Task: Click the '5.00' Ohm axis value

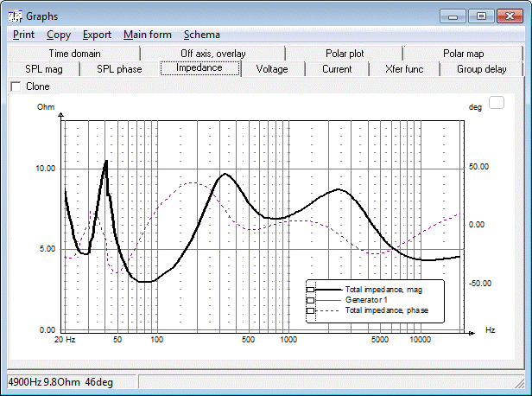Action: pos(47,249)
